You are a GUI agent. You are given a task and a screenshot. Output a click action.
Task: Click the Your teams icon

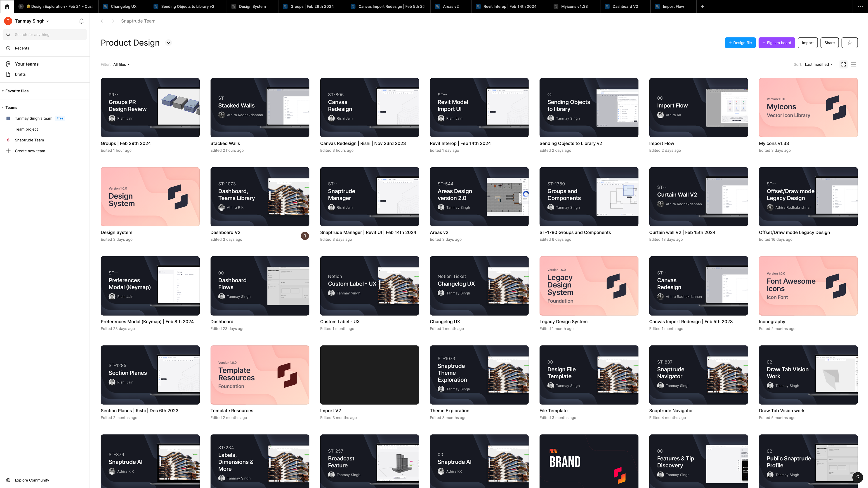(8, 64)
